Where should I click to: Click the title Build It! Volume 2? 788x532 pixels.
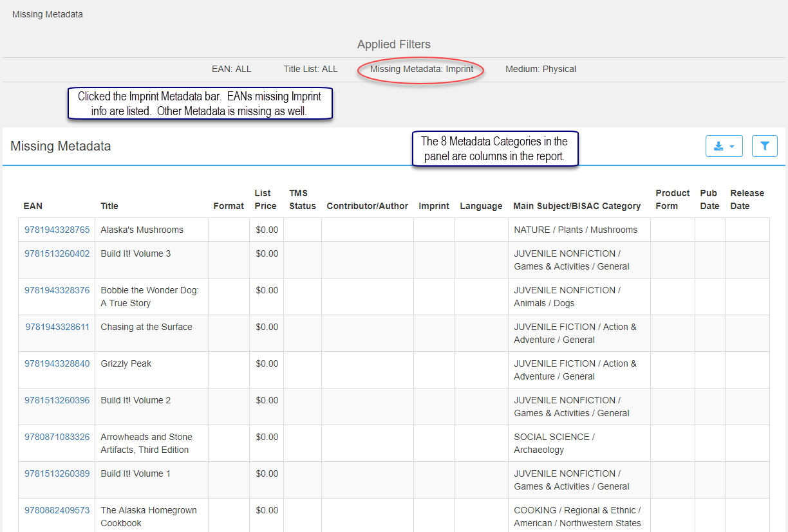tap(136, 400)
